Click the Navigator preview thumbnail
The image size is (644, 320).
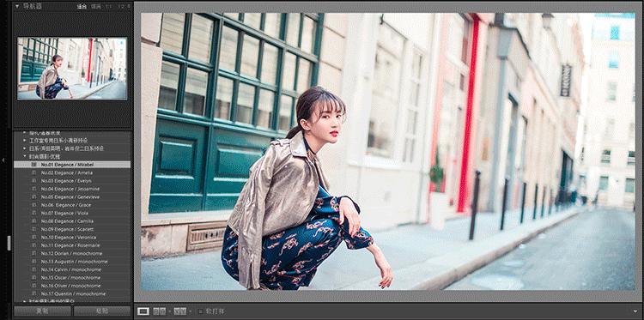click(x=72, y=69)
